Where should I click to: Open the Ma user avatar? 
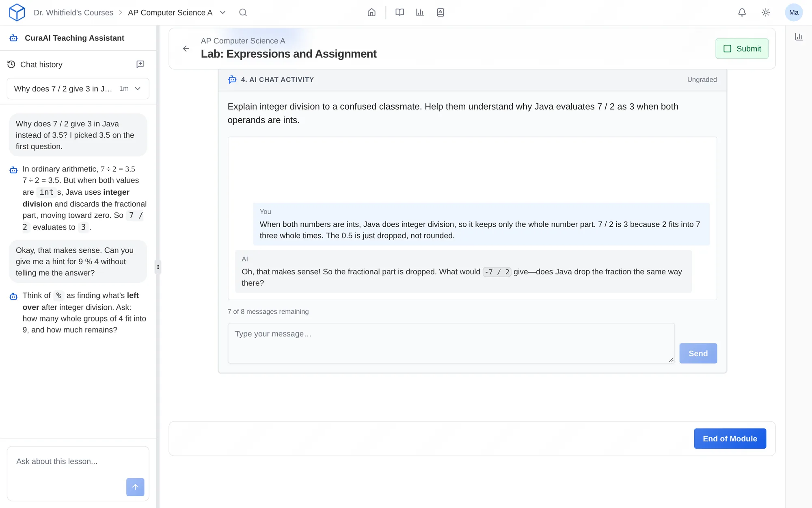(794, 12)
